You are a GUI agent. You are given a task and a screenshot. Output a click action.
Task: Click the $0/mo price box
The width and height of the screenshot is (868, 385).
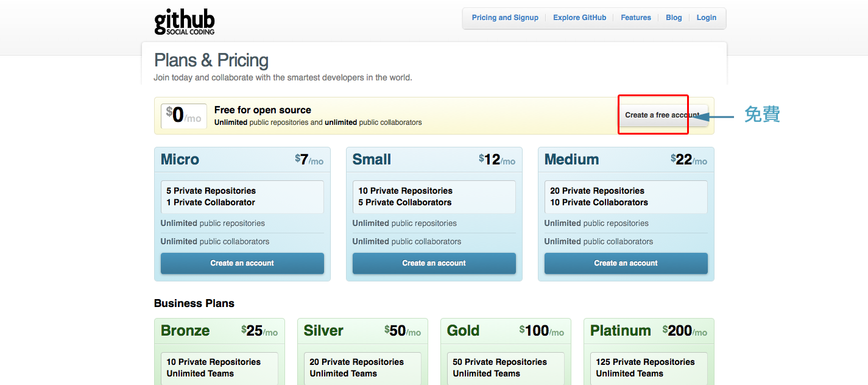pos(183,116)
